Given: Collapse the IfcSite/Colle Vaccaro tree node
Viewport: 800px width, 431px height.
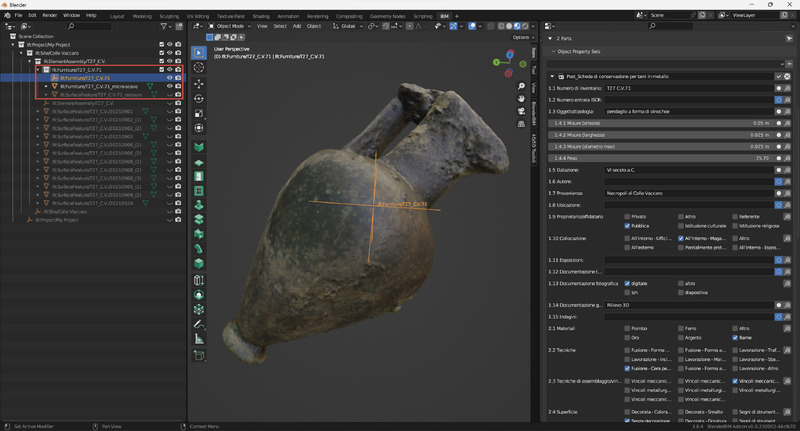Looking at the screenshot, I should tap(22, 53).
